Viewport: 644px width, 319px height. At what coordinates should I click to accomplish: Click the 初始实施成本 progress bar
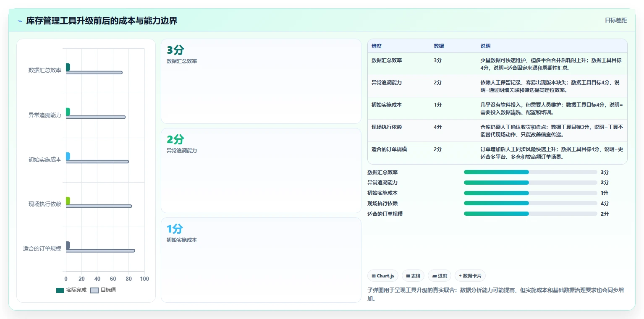click(x=530, y=193)
